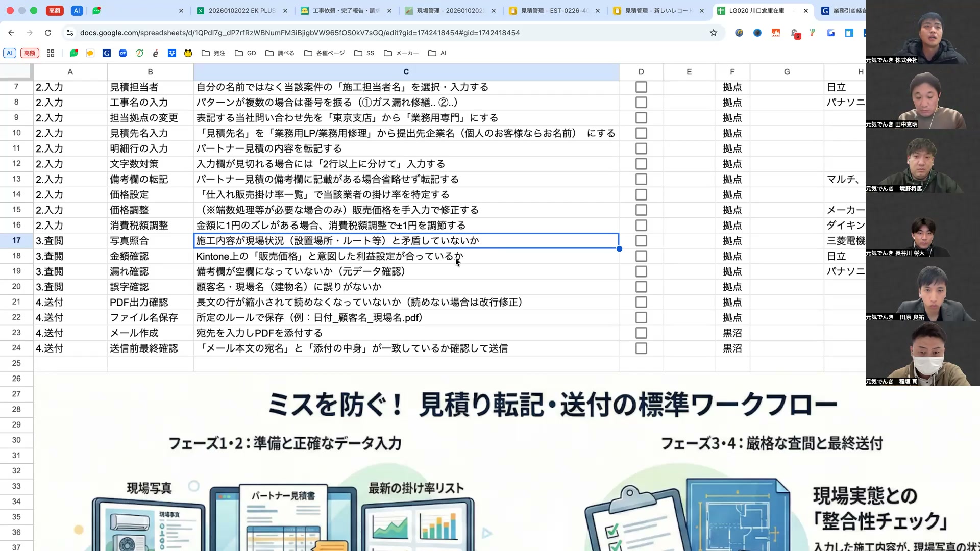Viewport: 980px width, 551px height.
Task: Open the yellow bear face bookmark icon
Action: [x=188, y=53]
